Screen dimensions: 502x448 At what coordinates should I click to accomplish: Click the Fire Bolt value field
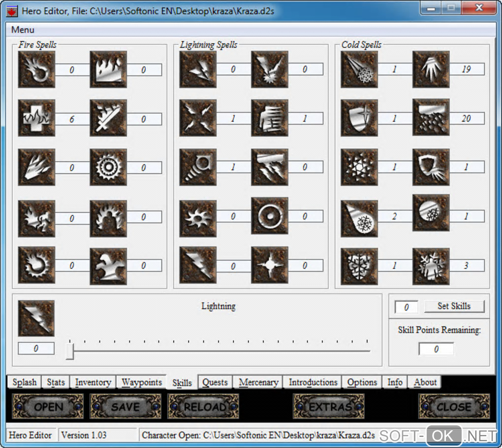coord(72,70)
